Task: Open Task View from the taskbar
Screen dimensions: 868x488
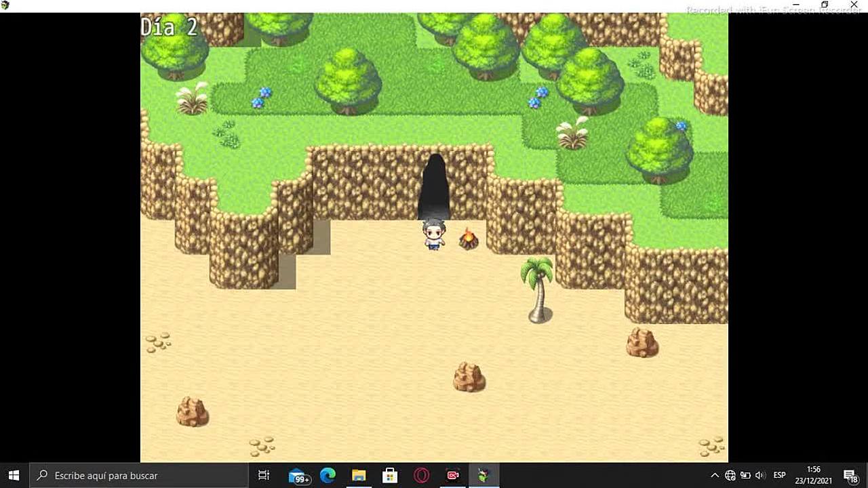Action: coord(264,475)
